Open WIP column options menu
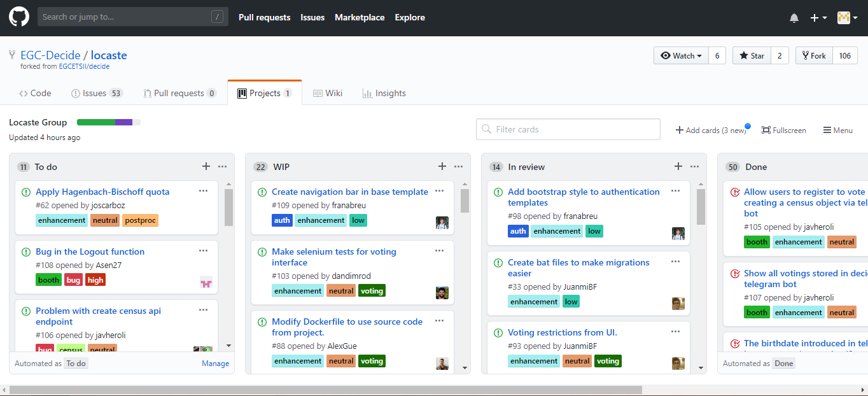 tap(458, 166)
